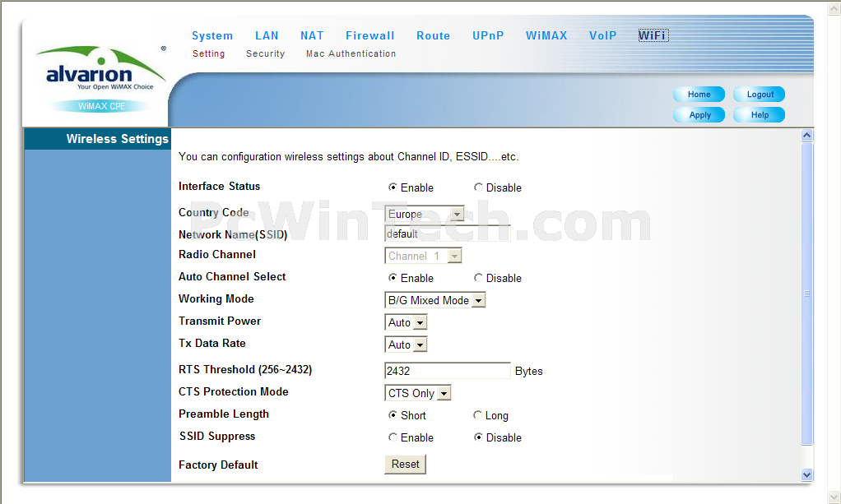Click Reset for Factory Default
This screenshot has height=504, width=841.
406,465
